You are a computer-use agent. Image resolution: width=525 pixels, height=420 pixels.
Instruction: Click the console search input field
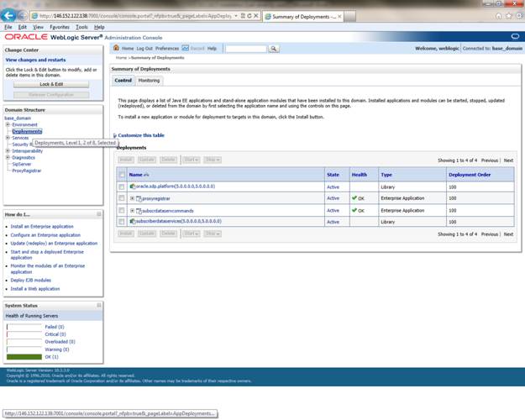pos(246,49)
